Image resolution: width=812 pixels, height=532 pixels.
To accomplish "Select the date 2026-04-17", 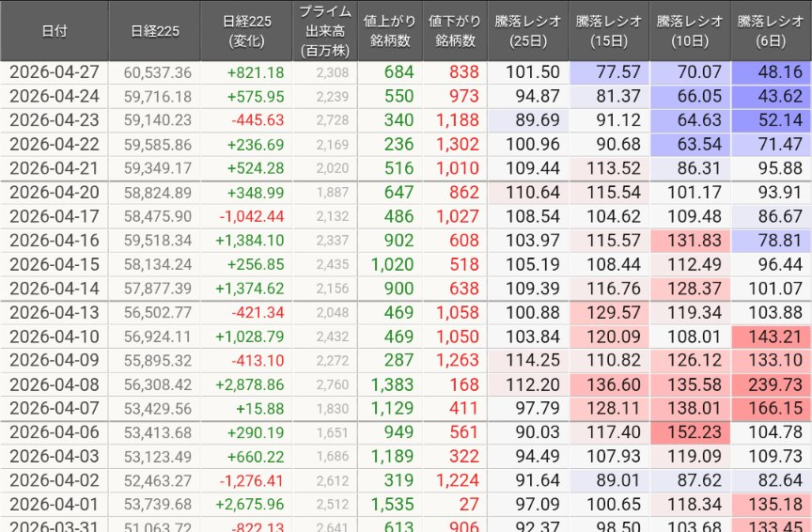I will (55, 216).
